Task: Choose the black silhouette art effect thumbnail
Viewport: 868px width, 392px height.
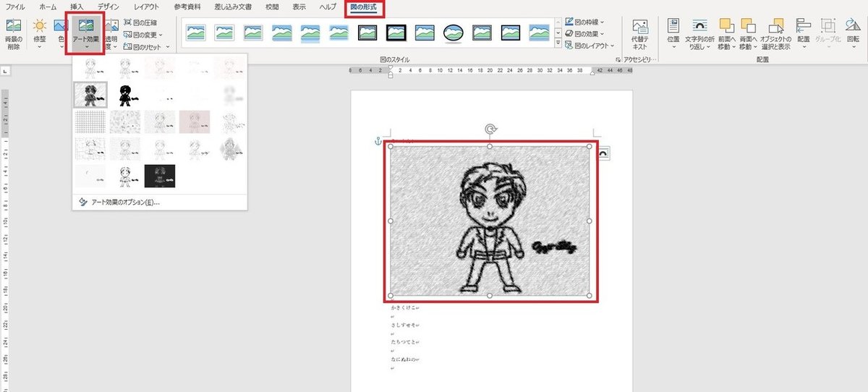Action: coord(125,95)
